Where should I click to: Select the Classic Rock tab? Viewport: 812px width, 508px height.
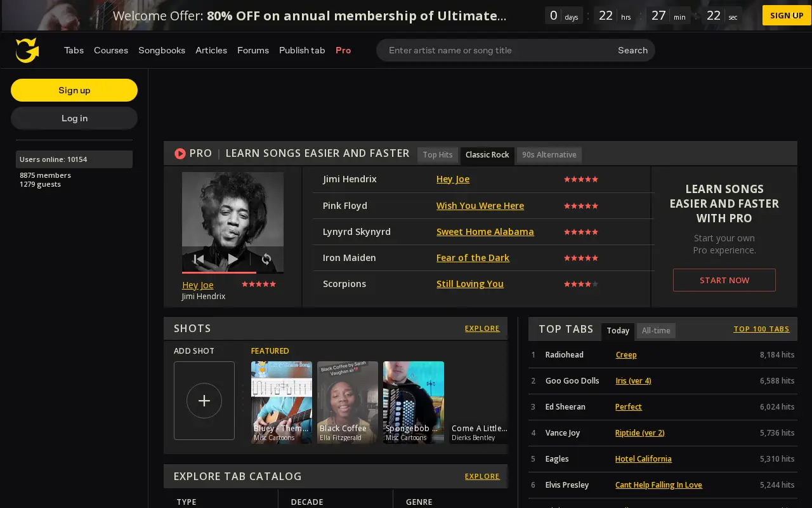point(487,155)
